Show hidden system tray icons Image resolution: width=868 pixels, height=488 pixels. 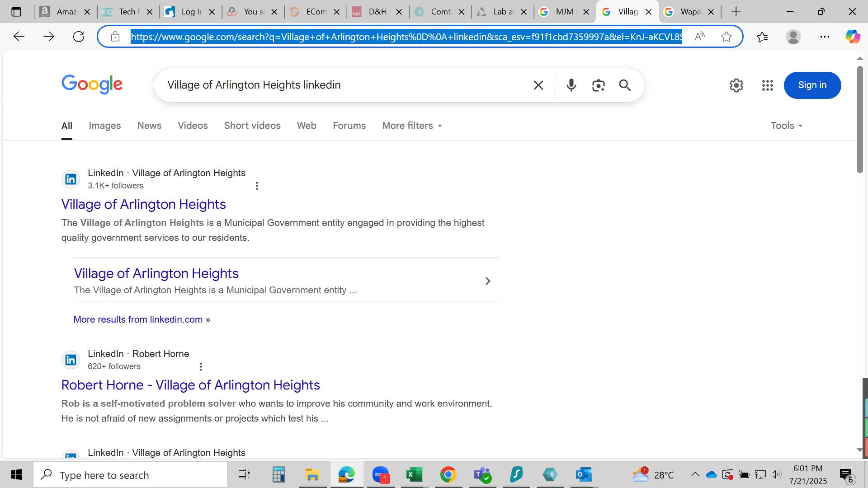click(695, 474)
